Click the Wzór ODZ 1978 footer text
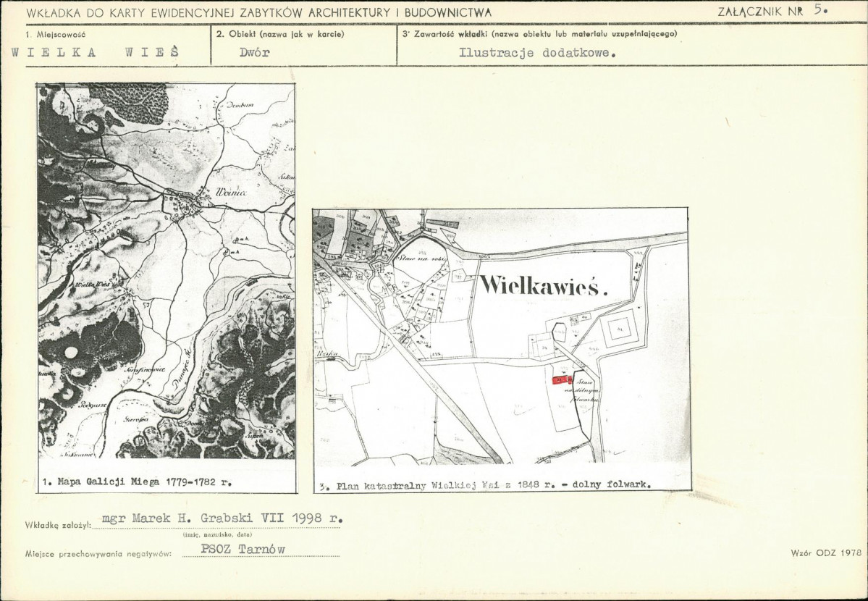Image resolution: width=868 pixels, height=601 pixels. (827, 552)
